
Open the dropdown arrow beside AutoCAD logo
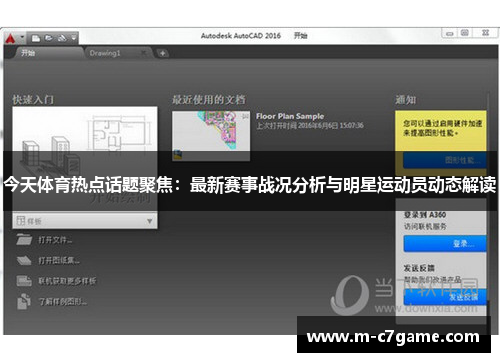[x=22, y=37]
